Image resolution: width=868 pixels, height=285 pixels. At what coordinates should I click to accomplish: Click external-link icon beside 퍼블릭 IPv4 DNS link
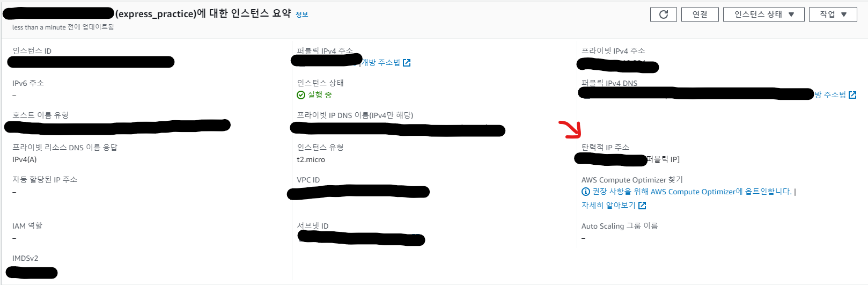[852, 95]
